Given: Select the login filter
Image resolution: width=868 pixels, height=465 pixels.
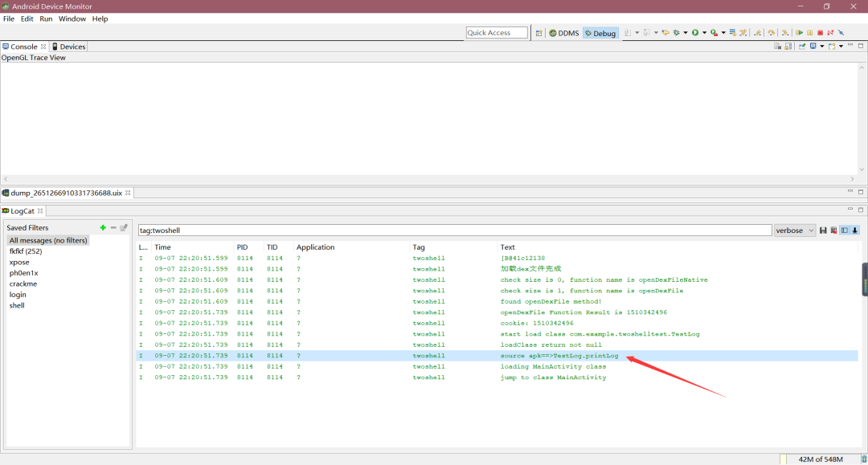Looking at the screenshot, I should 18,295.
